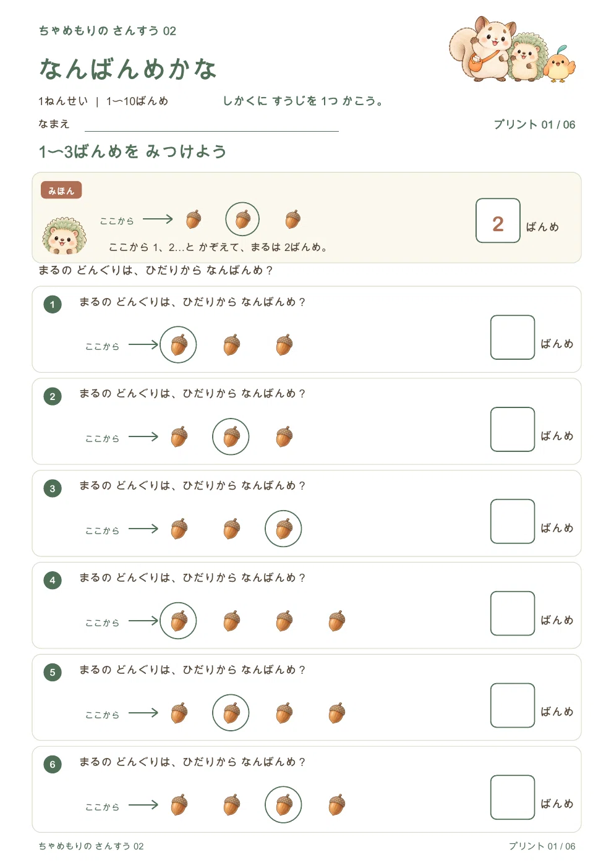The image size is (614, 868).
Task: Click the みほん example label
Action: coord(61,190)
